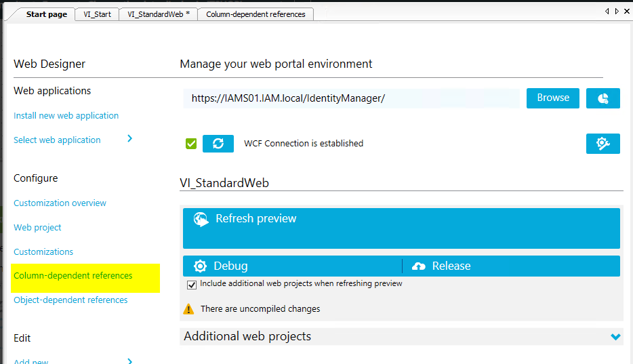Click the web portal URL field

(x=350, y=98)
